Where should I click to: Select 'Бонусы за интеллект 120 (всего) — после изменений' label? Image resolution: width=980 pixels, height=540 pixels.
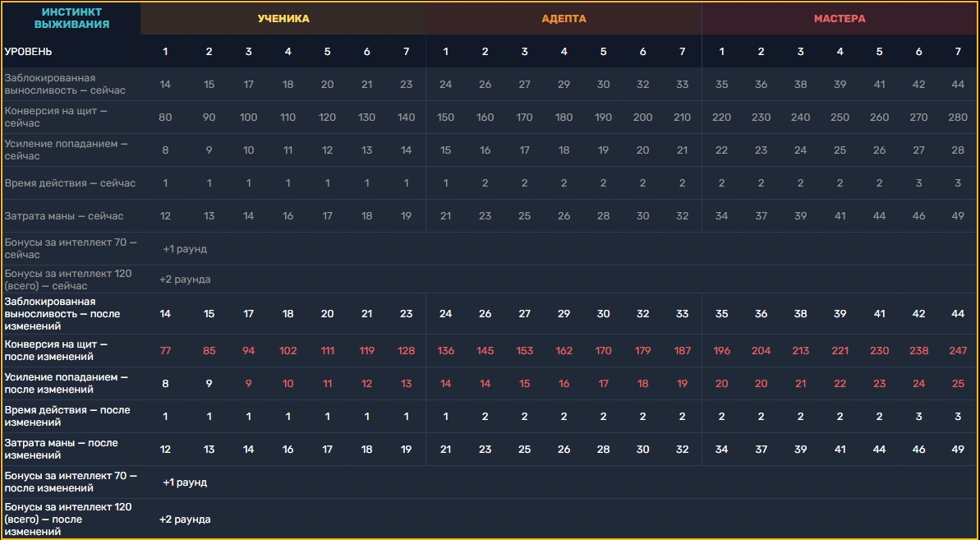pyautogui.click(x=68, y=519)
